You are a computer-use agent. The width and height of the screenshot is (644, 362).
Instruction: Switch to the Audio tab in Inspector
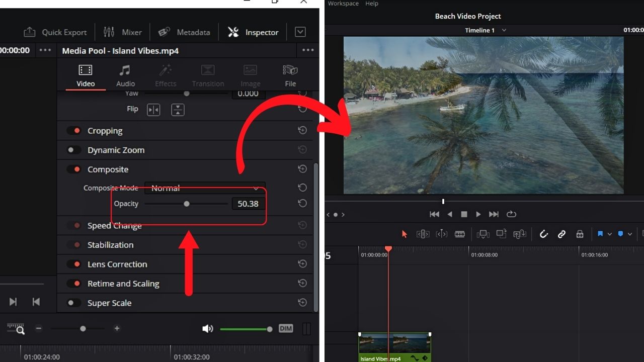[x=125, y=74]
